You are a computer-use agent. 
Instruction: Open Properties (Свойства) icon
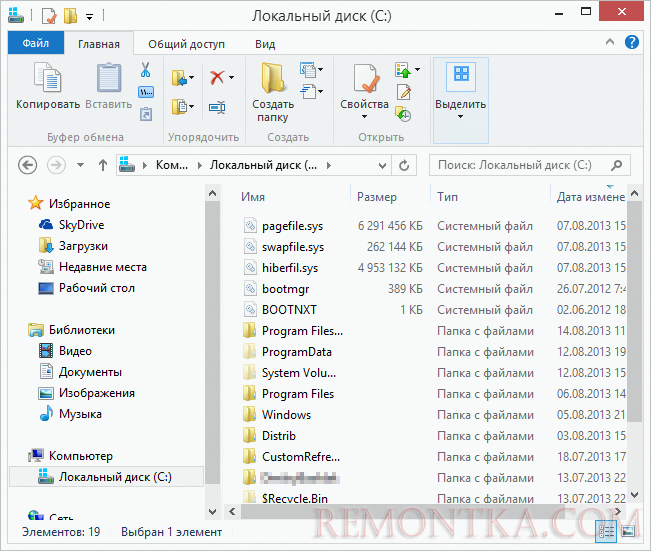coord(366,78)
